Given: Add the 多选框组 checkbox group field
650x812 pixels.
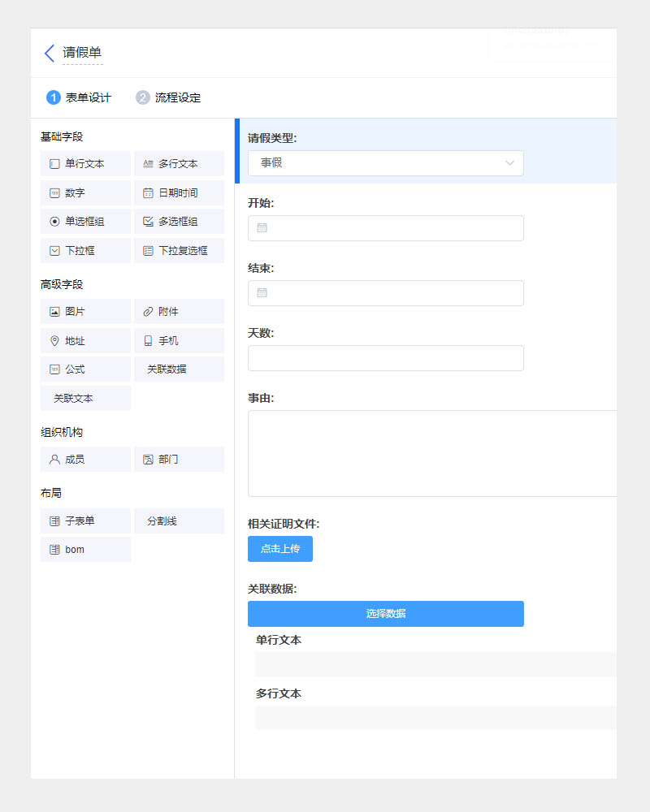Looking at the screenshot, I should click(179, 222).
